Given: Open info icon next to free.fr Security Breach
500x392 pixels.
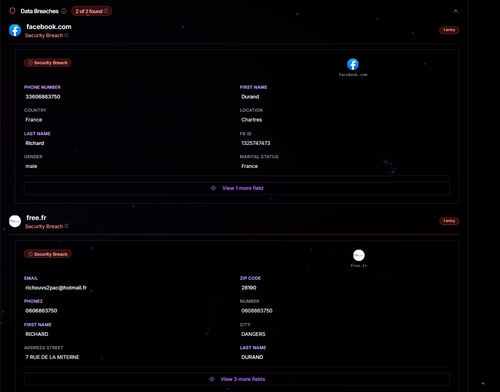Looking at the screenshot, I should [x=67, y=226].
